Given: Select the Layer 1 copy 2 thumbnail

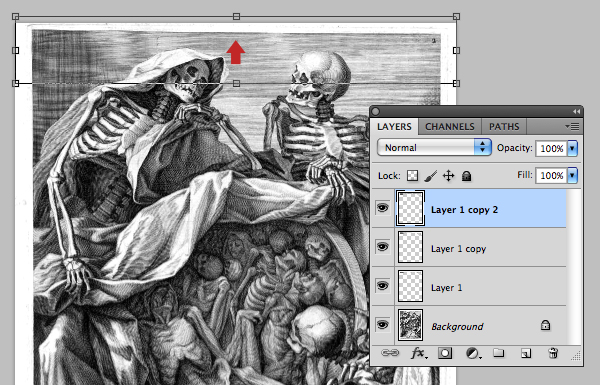Looking at the screenshot, I should click(410, 208).
